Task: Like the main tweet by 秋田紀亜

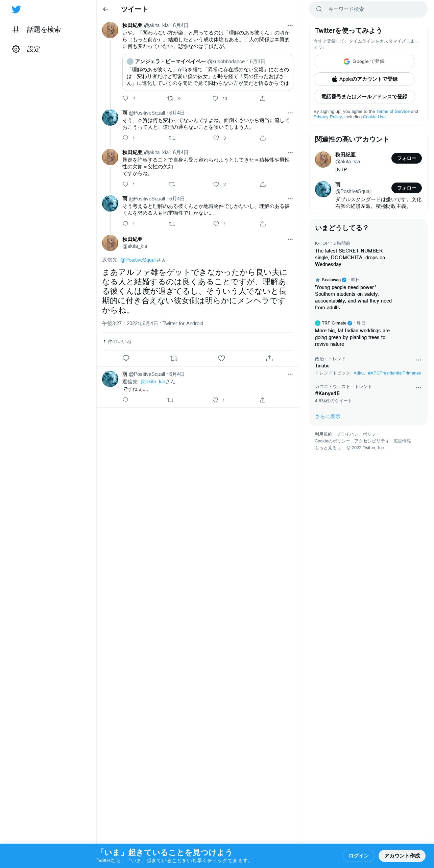Action: (221, 358)
